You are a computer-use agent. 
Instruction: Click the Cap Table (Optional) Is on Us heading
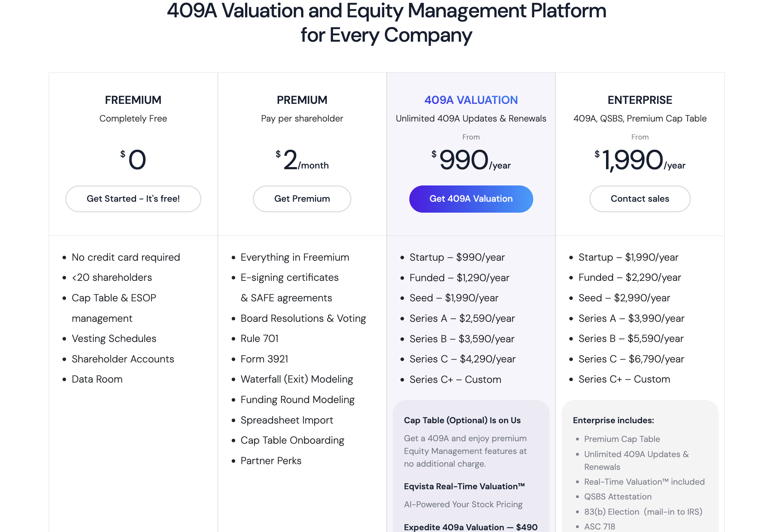point(462,420)
